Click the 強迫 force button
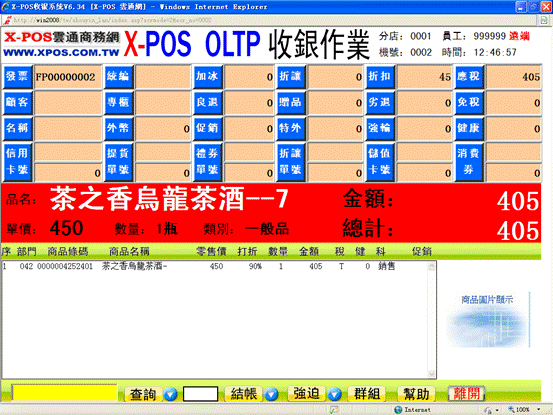Screen dimensions: 553x415 [x=306, y=394]
